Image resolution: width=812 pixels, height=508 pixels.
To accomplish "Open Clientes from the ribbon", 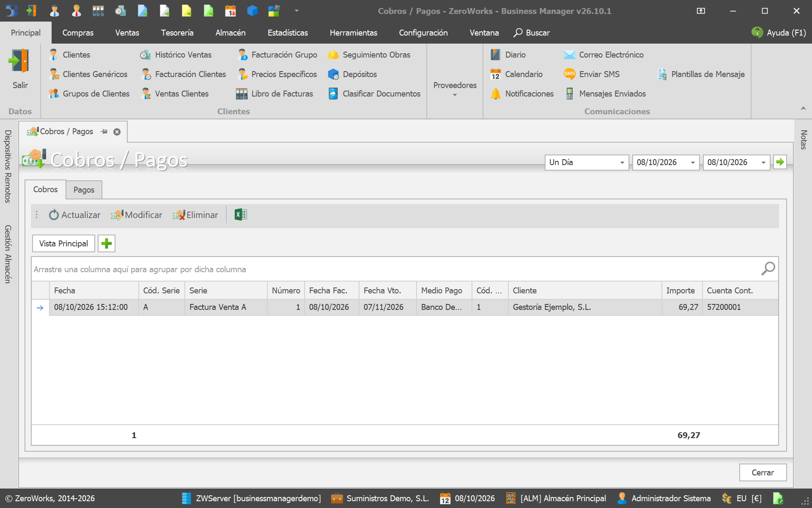I will pos(69,55).
